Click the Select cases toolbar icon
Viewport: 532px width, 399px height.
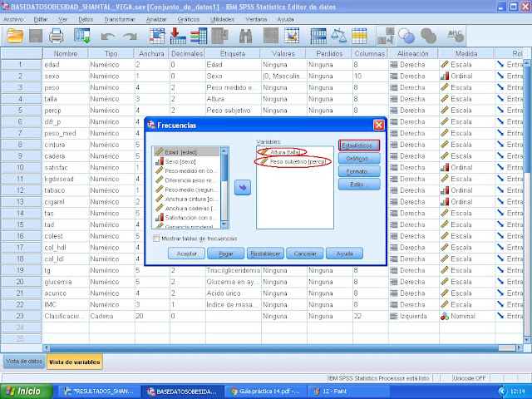tap(359, 36)
